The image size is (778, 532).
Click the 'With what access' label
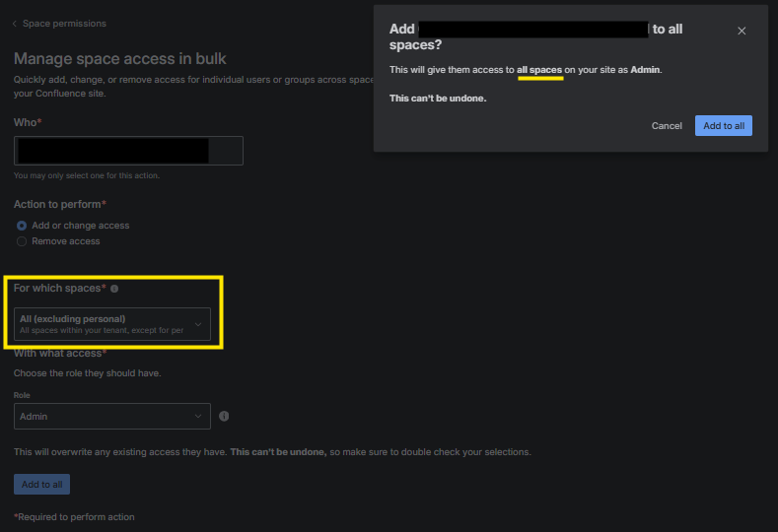(x=59, y=353)
